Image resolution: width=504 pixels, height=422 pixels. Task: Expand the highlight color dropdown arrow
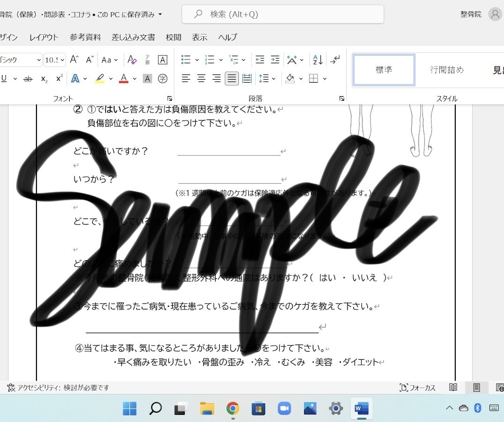111,79
